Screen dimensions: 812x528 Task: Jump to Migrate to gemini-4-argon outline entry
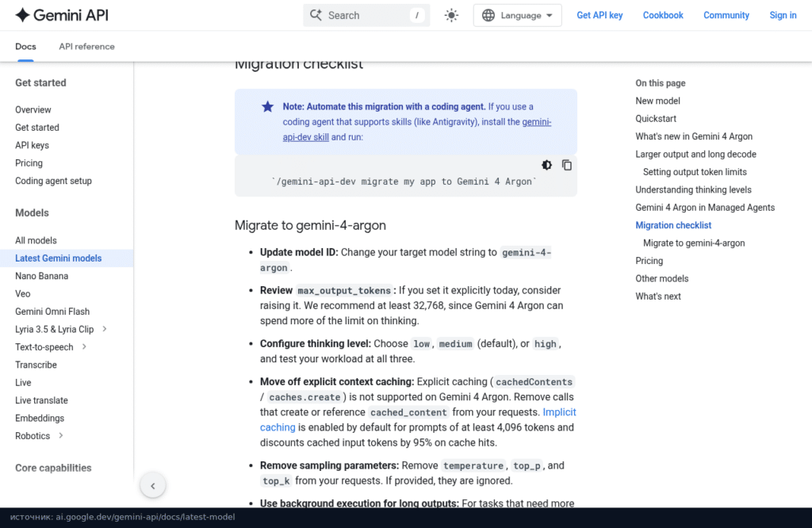point(694,243)
